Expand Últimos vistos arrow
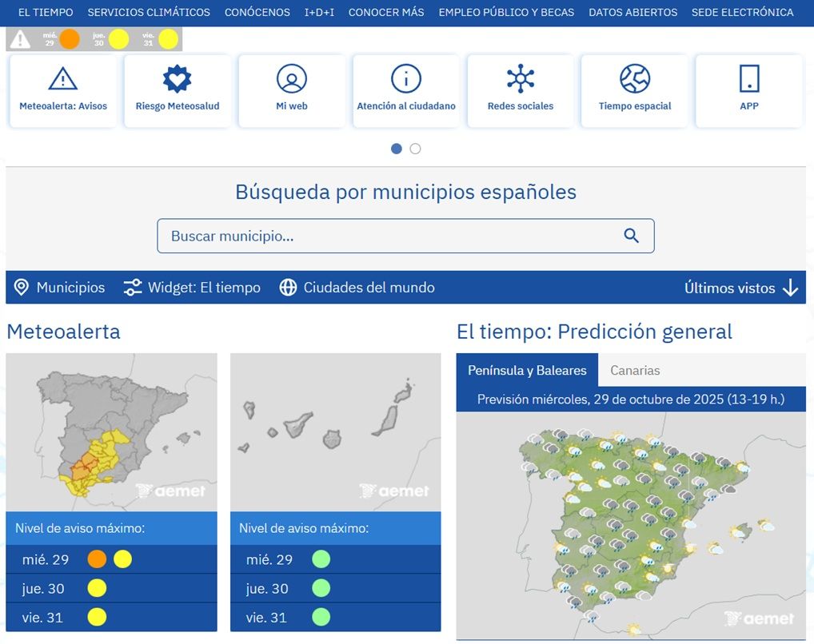 click(x=790, y=288)
